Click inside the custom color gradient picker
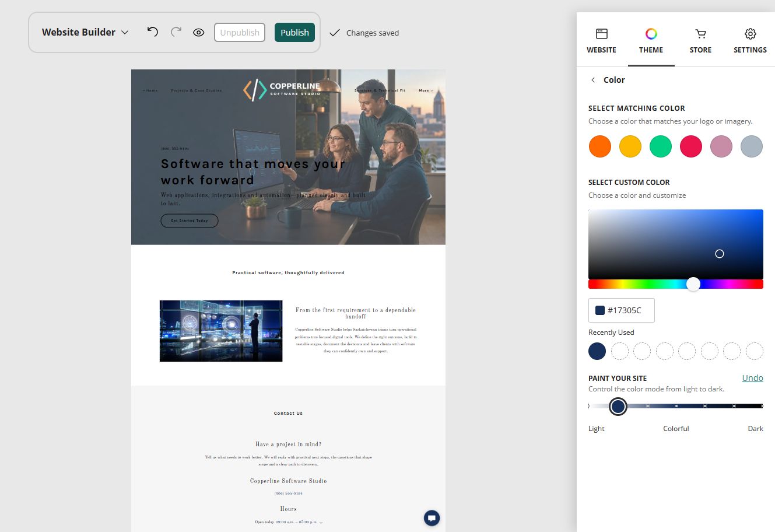Image resolution: width=775 pixels, height=532 pixels. (676, 244)
